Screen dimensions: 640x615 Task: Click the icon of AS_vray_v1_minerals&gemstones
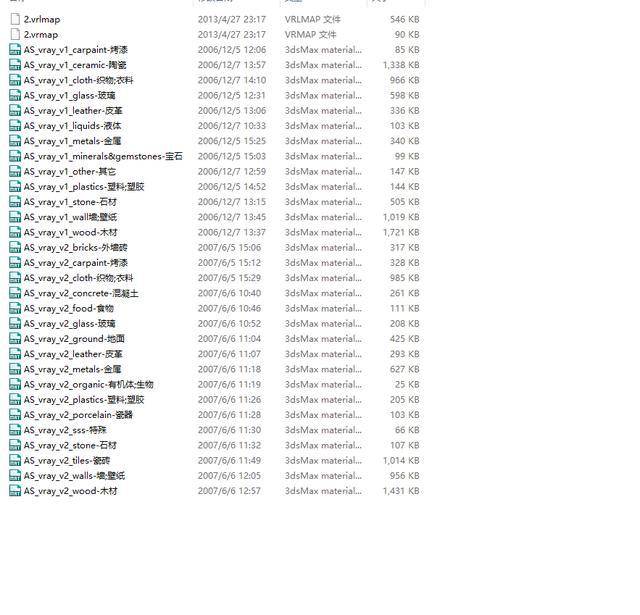[x=15, y=156]
